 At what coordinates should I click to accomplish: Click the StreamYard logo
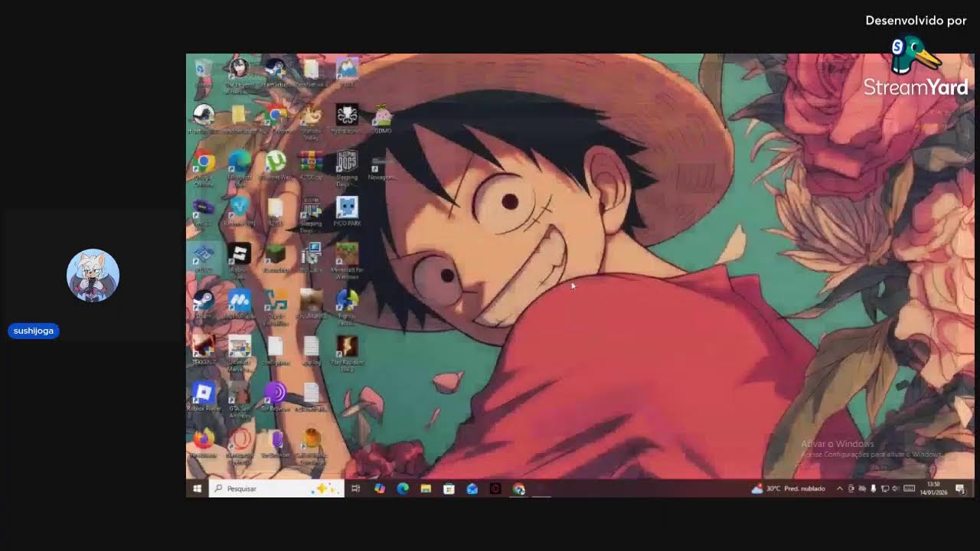click(916, 67)
